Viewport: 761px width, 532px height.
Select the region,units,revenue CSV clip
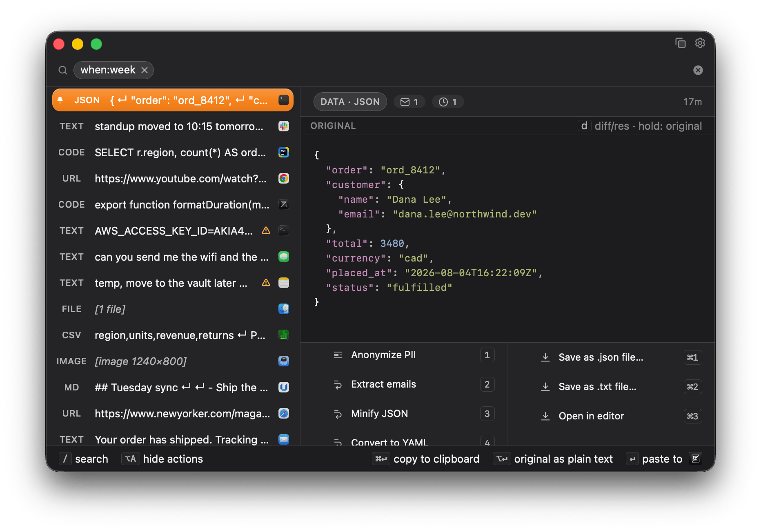coord(173,335)
